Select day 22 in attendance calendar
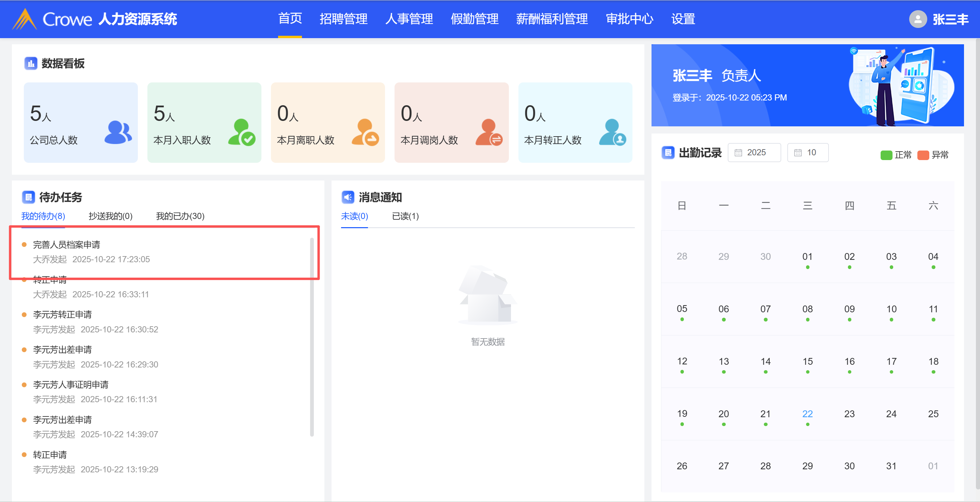This screenshot has height=502, width=980. point(807,414)
